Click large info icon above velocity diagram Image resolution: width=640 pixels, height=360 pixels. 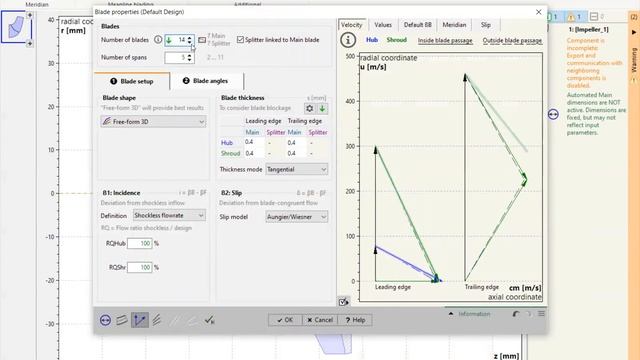pyautogui.click(x=348, y=40)
